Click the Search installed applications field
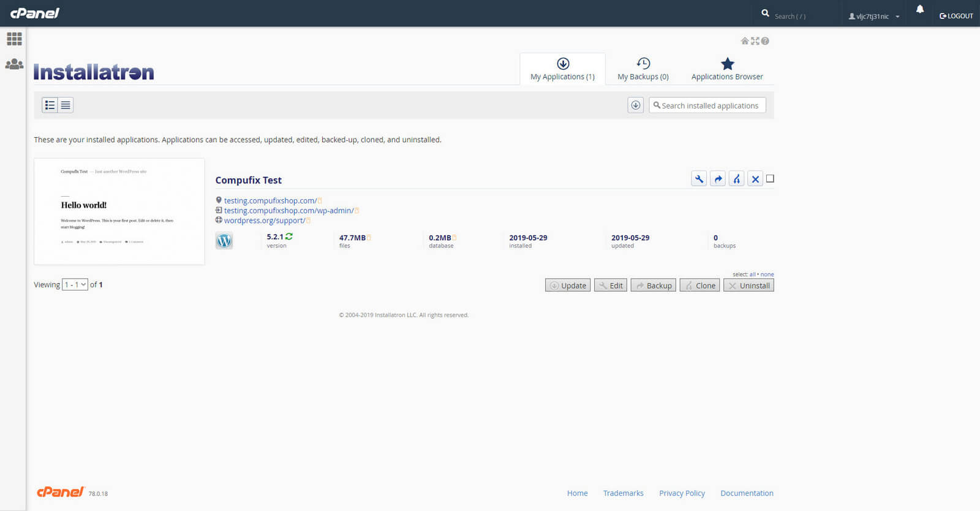980x511 pixels. click(x=707, y=105)
